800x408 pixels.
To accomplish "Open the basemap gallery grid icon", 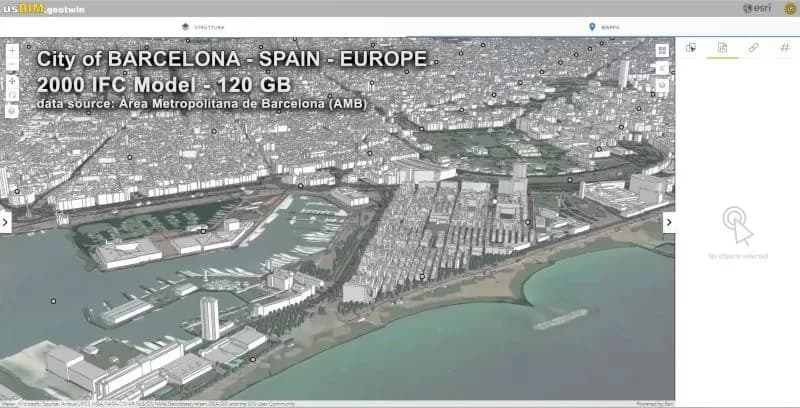I will 662,50.
